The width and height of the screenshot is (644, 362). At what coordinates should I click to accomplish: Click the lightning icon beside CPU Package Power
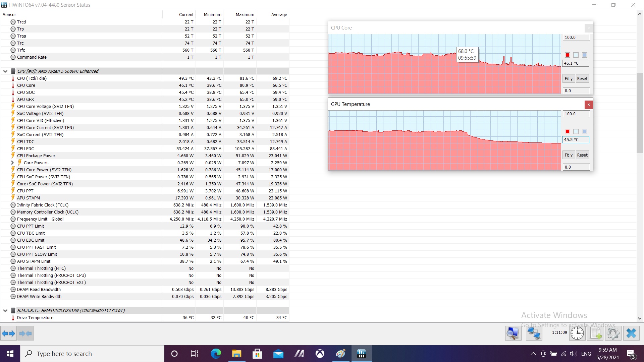point(13,156)
